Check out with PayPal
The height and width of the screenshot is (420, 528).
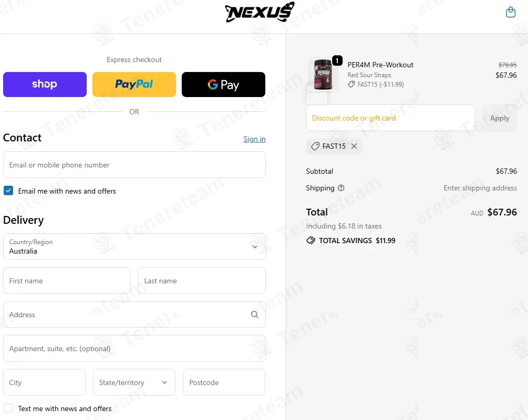coord(134,85)
